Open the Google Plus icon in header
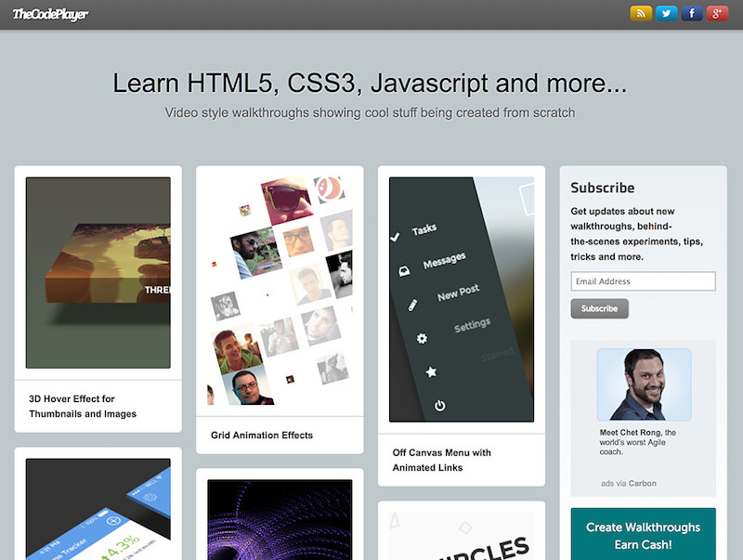Screen dimensions: 743x560 coord(717,13)
